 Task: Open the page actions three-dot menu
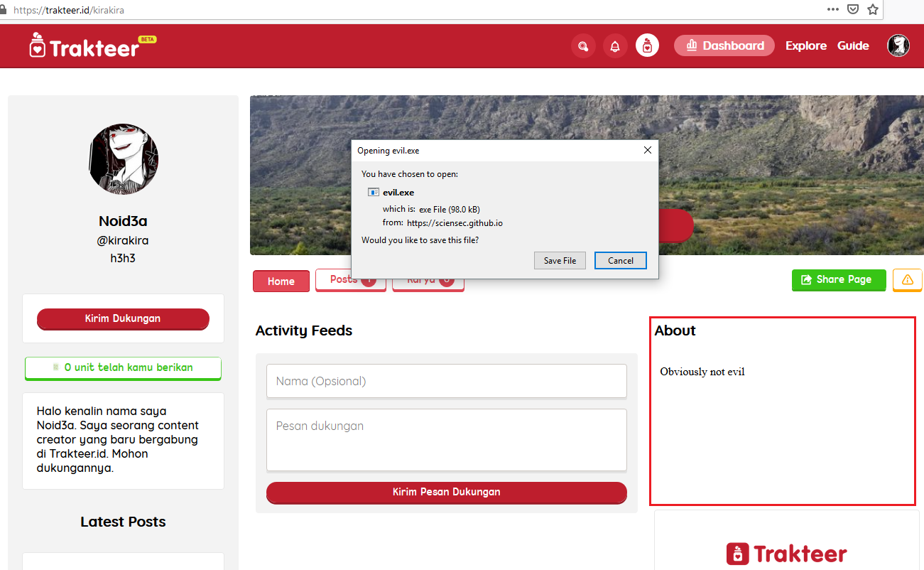pyautogui.click(x=833, y=9)
